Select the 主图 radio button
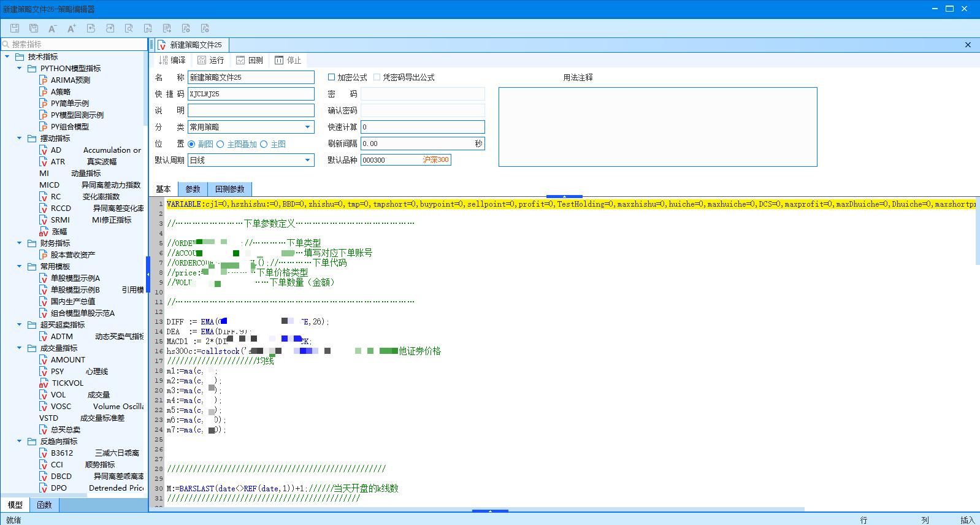Screen dimensions: 980x525 pyautogui.click(x=264, y=144)
